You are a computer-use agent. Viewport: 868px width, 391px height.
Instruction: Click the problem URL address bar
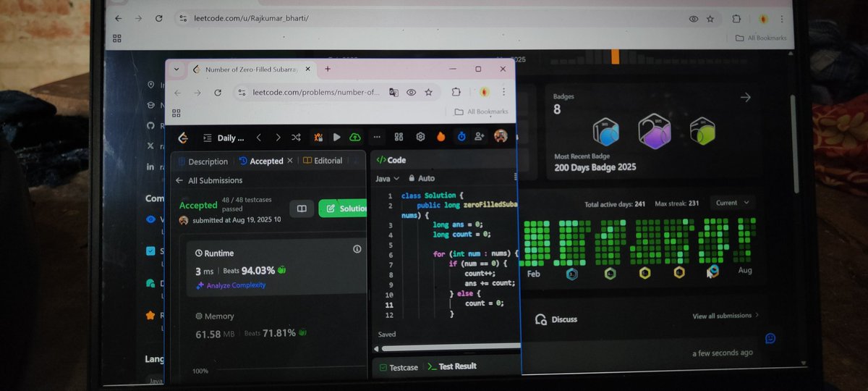[x=315, y=93]
